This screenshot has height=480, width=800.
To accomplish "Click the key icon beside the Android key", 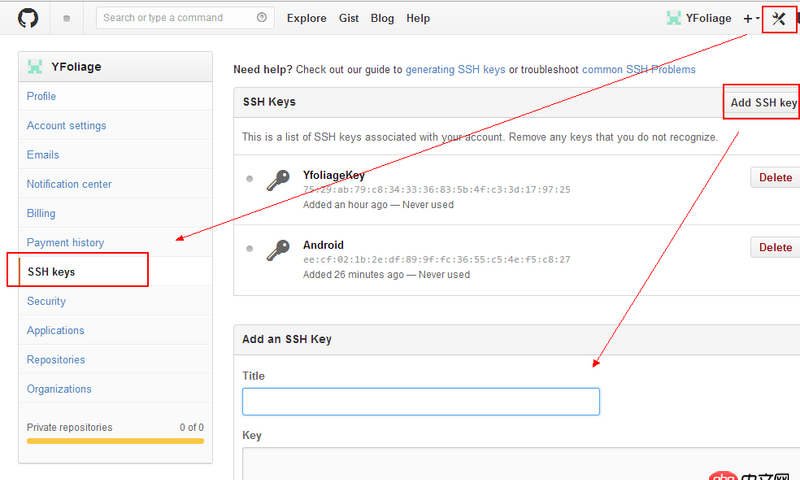I will (278, 251).
